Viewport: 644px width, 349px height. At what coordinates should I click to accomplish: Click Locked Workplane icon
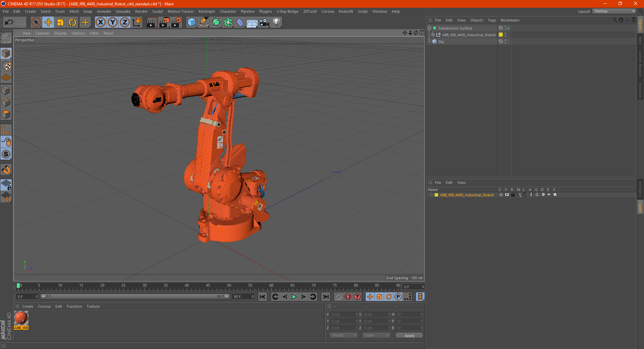pos(6,185)
